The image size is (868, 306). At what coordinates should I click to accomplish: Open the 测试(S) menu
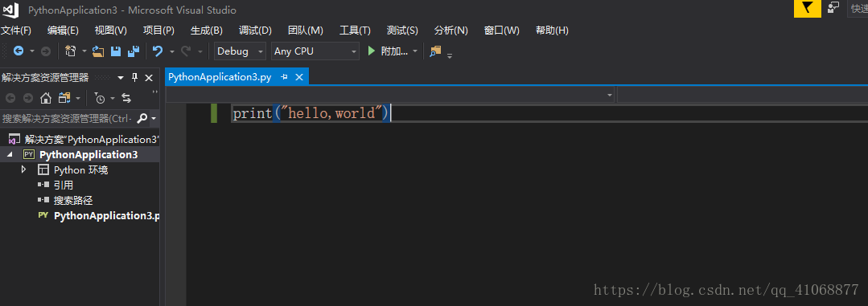[x=402, y=31]
